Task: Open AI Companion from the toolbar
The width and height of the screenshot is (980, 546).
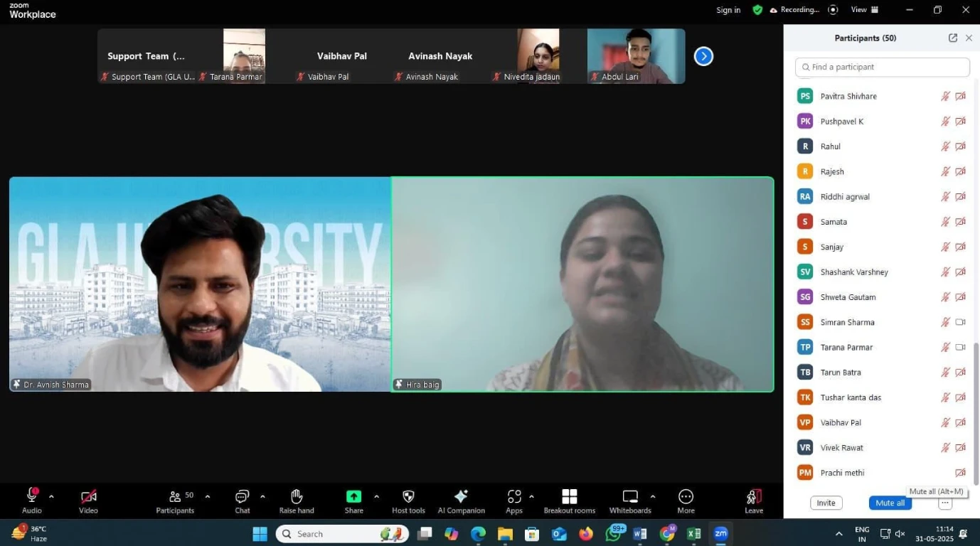Action: pos(461,496)
